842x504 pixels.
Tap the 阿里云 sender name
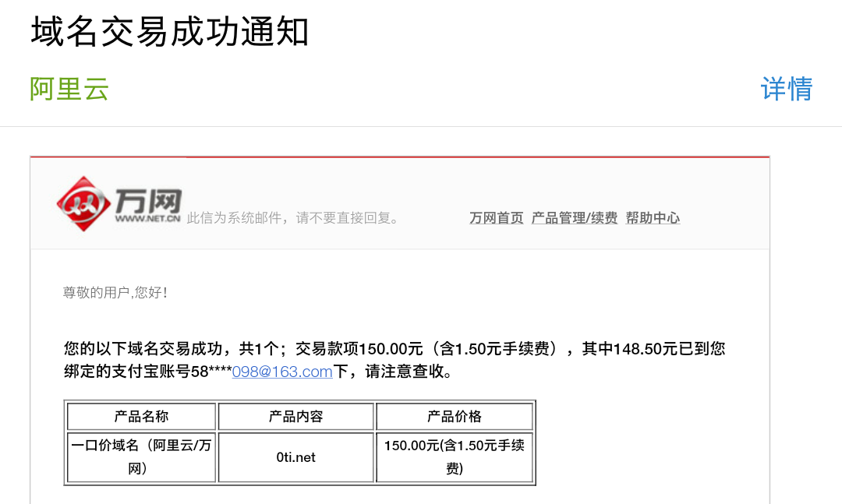[x=69, y=89]
